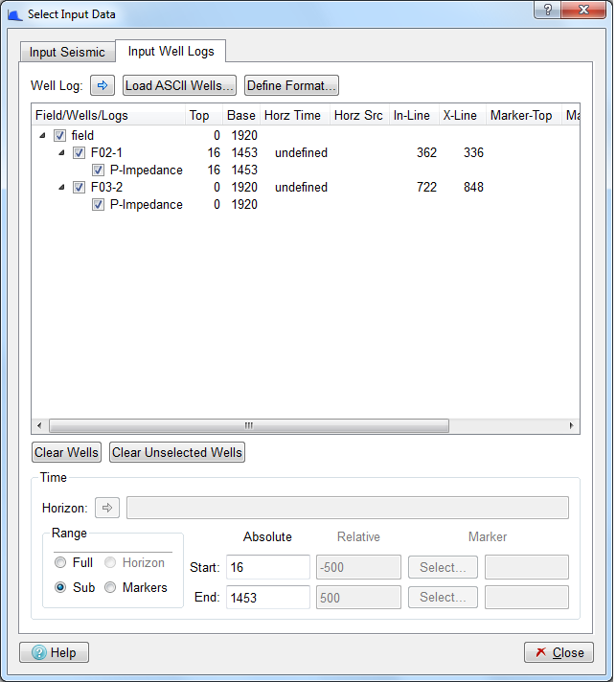Click the Horz Src column header
Viewport: 616px width, 682px height.
(359, 115)
